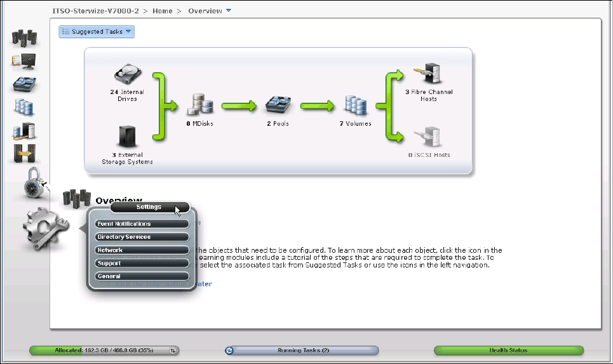
Task: Open Network option in Settings menu
Action: tap(142, 250)
